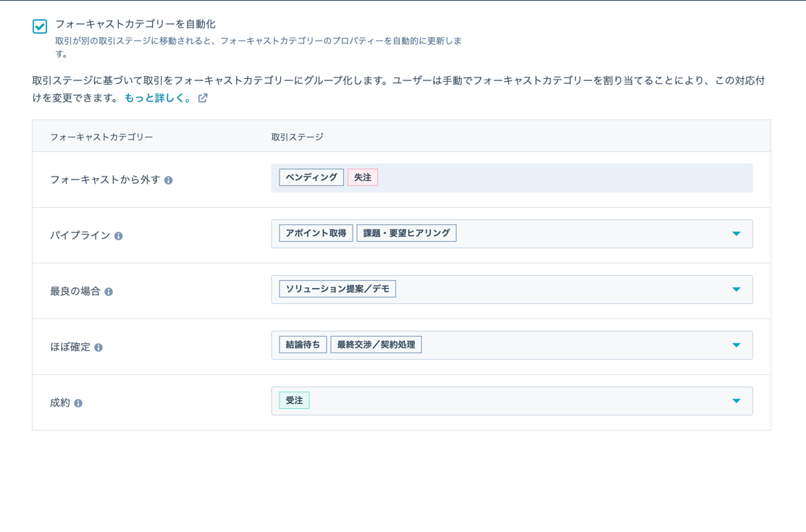Expand the 成約 stage dropdown arrow
The height and width of the screenshot is (532, 806).
tap(736, 401)
